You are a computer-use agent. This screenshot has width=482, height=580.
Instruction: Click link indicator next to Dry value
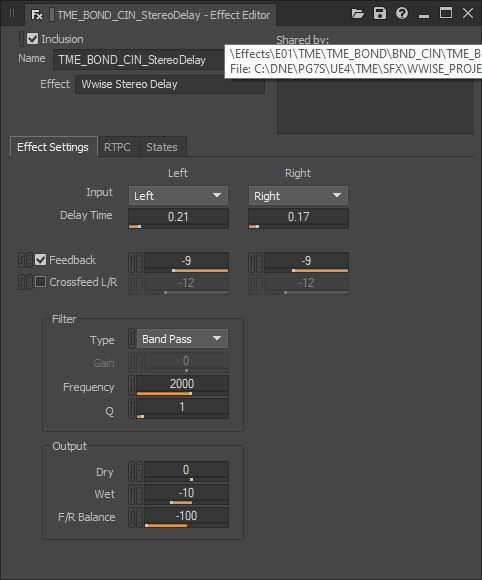tap(131, 471)
